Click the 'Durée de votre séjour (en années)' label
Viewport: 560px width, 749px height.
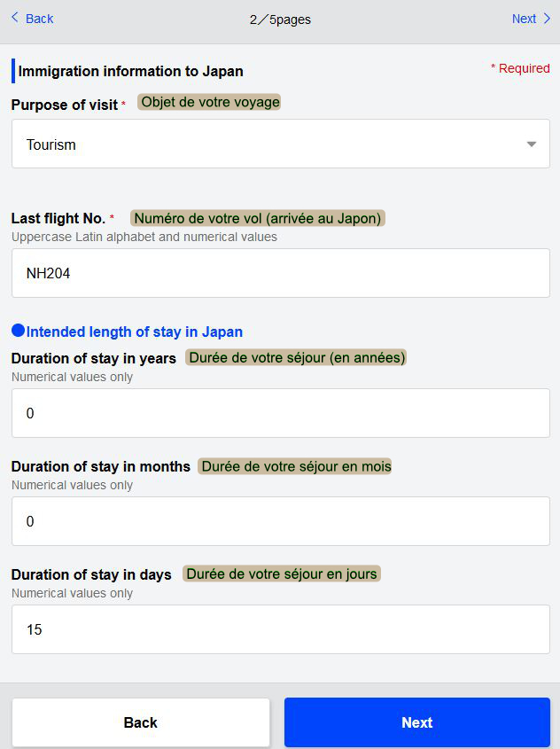[x=296, y=357]
